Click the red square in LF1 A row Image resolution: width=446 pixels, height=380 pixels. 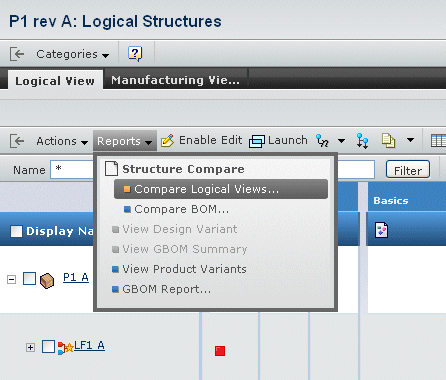(x=220, y=351)
